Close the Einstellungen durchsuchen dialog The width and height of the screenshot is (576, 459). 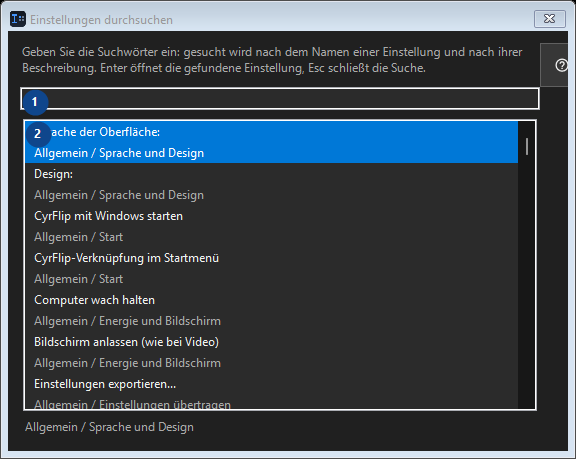click(x=550, y=19)
